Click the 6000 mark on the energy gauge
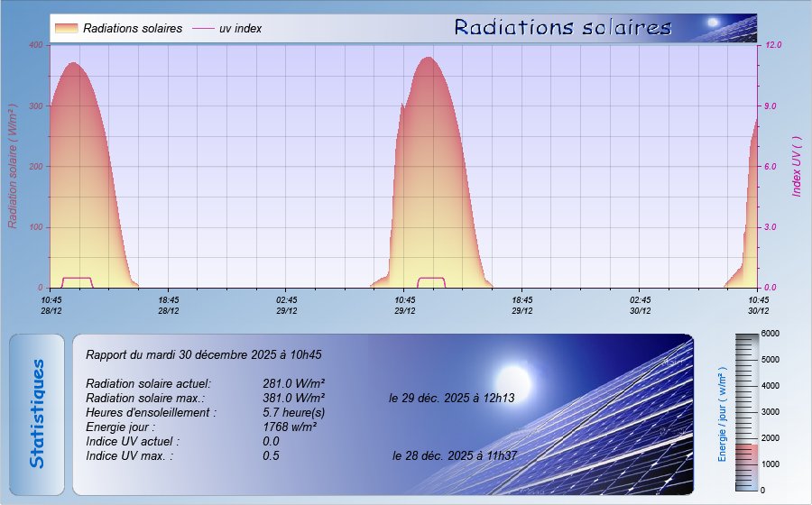 (x=769, y=334)
